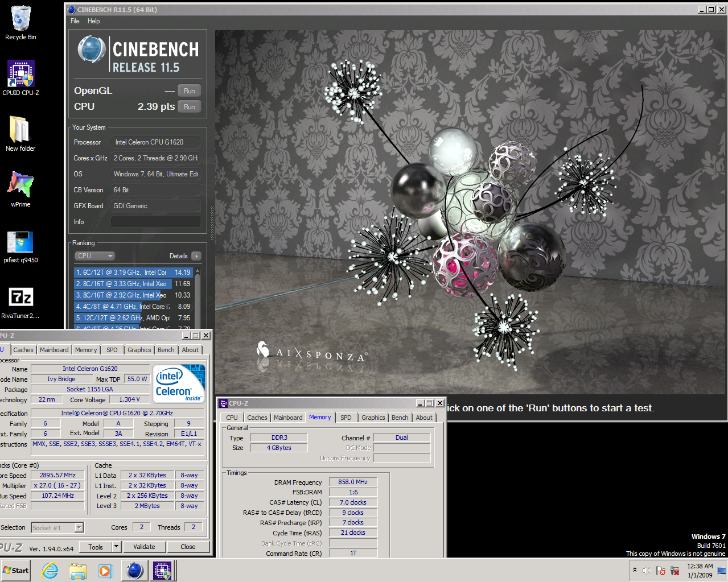This screenshot has height=582, width=728.
Task: Click the volume speaker tray icon
Action: pos(647,571)
